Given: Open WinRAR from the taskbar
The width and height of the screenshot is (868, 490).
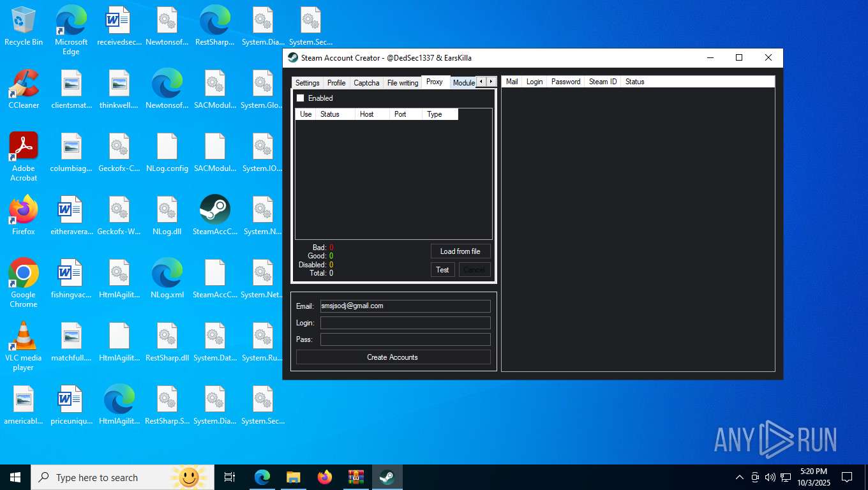Looking at the screenshot, I should pyautogui.click(x=355, y=477).
